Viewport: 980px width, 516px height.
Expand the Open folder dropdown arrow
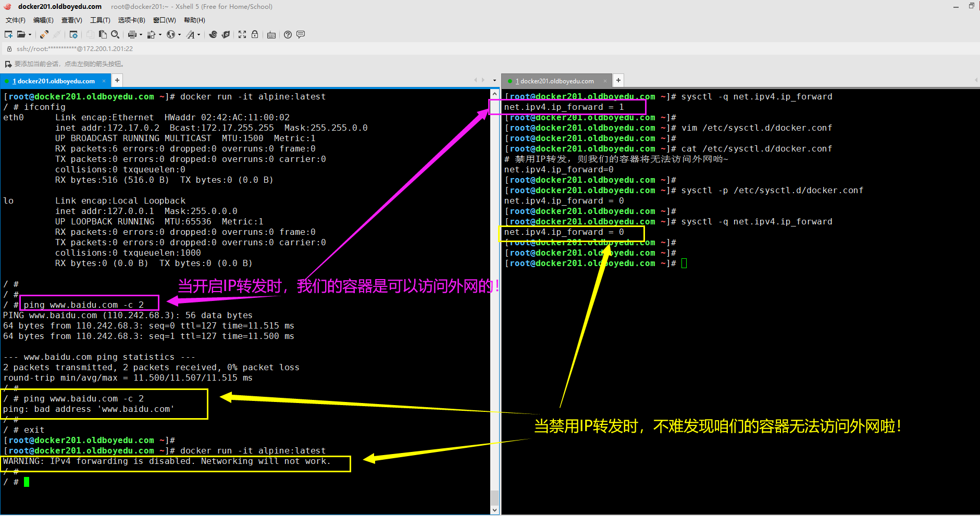pyautogui.click(x=30, y=35)
